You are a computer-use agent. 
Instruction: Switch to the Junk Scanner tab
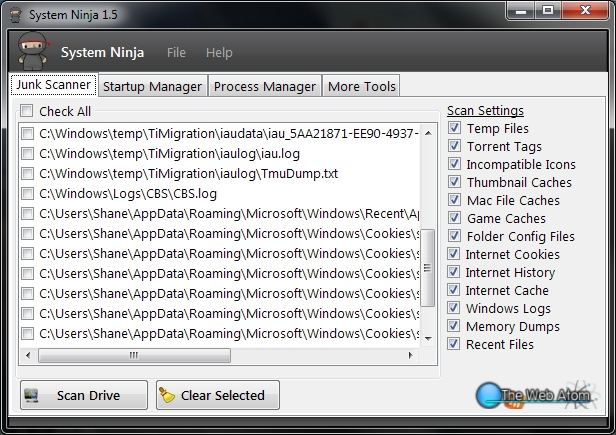pyautogui.click(x=54, y=84)
